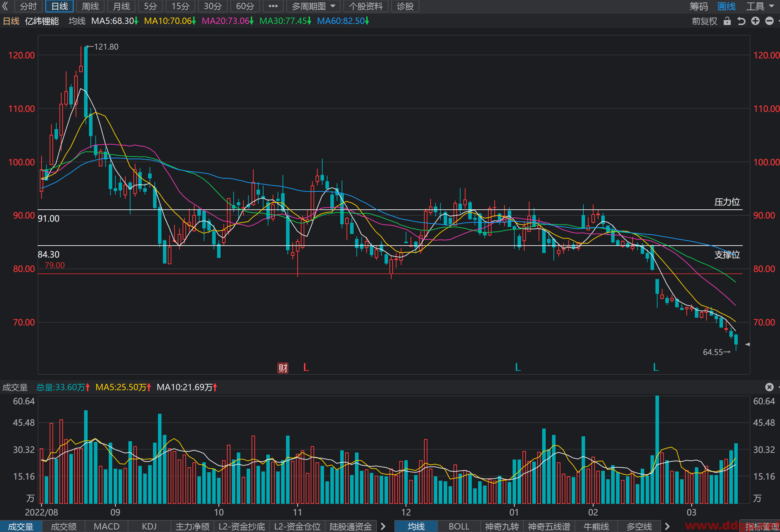Switch to the 周线 weekly tab
The height and width of the screenshot is (532, 780).
click(90, 6)
